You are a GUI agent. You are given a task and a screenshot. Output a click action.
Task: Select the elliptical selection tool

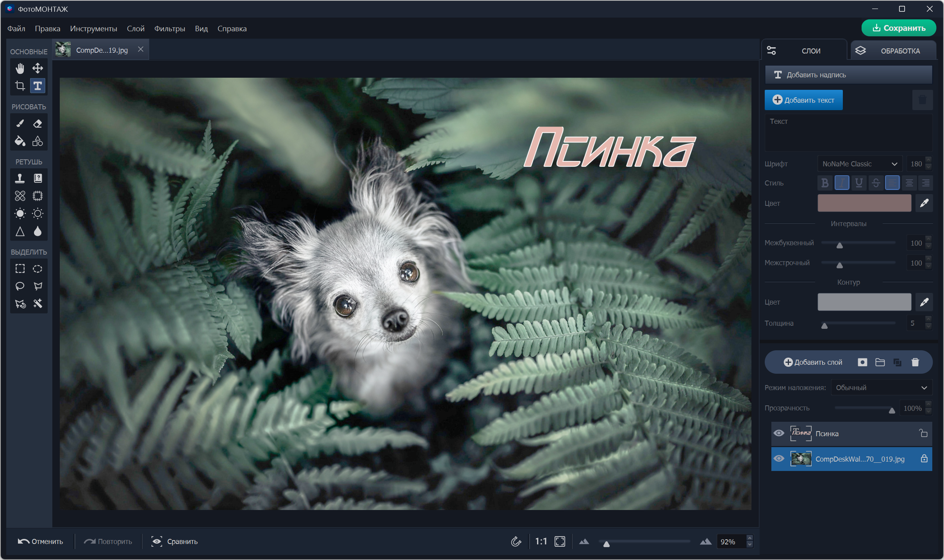37,269
